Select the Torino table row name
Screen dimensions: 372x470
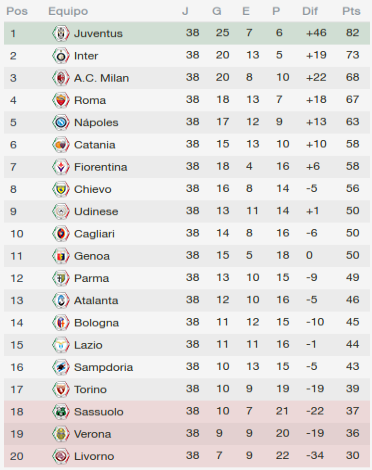(x=90, y=389)
